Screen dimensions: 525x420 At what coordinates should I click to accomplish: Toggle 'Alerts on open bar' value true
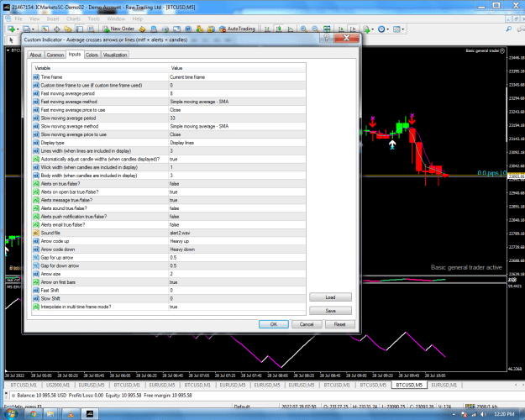point(237,192)
